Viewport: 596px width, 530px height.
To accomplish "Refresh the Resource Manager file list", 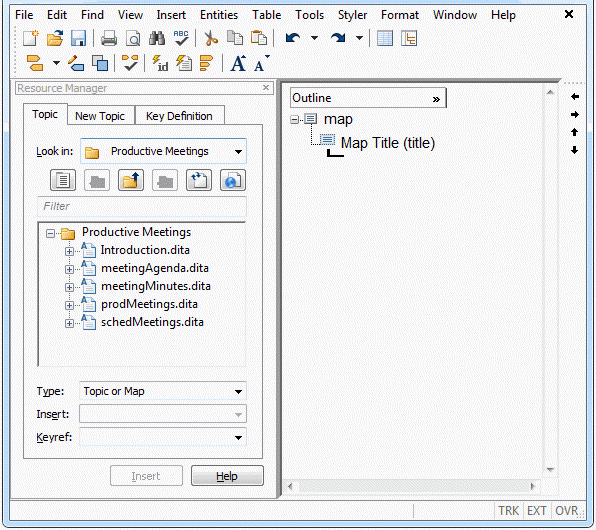I will coord(199,180).
